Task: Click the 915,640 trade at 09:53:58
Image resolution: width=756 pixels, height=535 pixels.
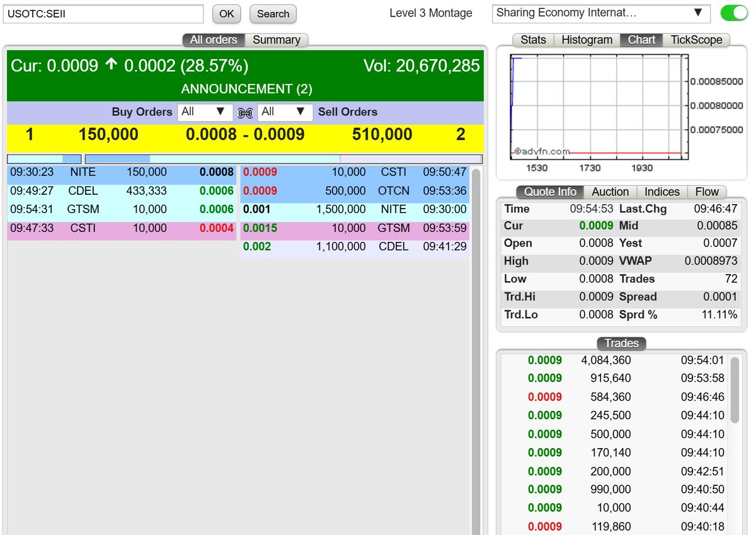Action: (615, 378)
